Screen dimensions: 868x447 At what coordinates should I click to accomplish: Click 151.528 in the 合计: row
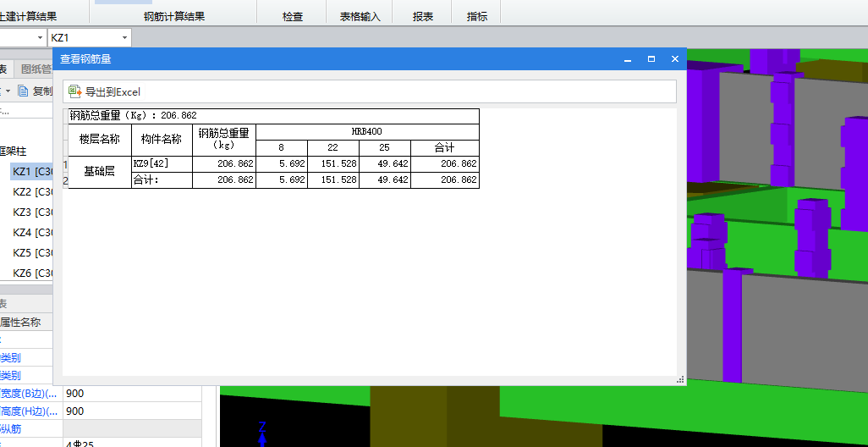(332, 180)
